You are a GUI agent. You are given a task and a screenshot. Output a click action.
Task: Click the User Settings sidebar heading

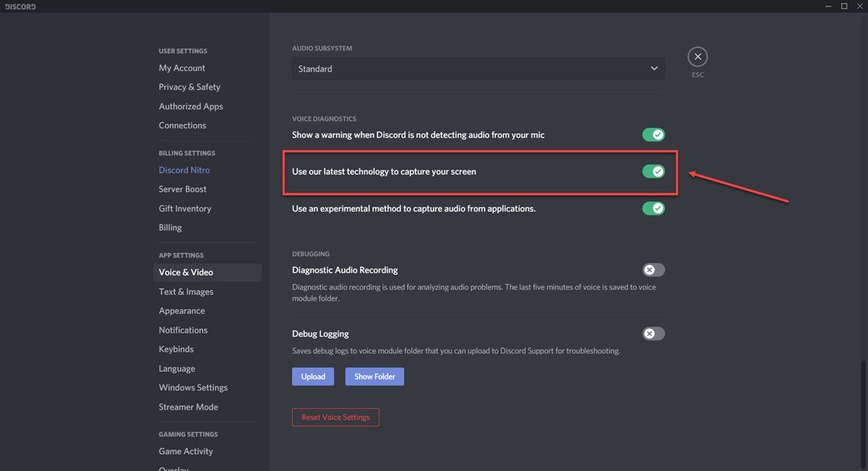coord(183,51)
